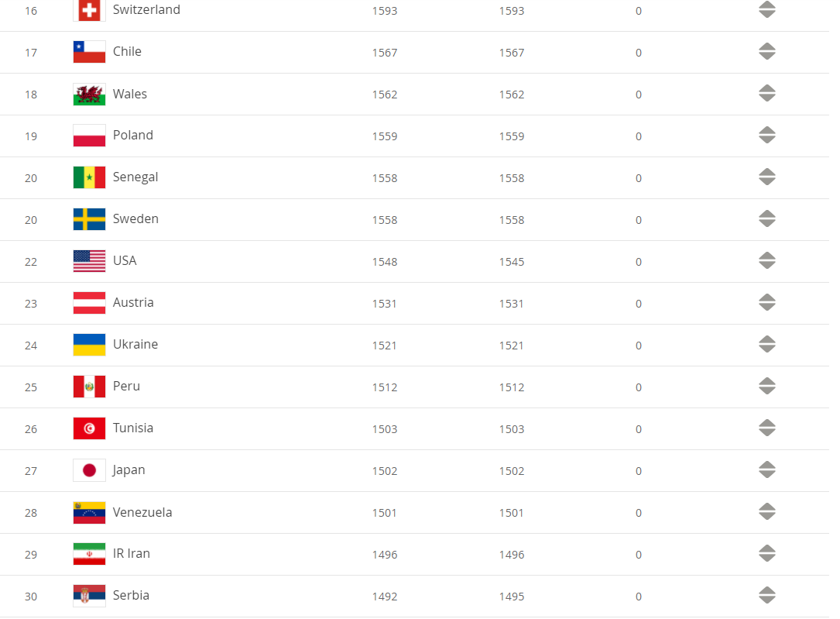Click the Japan flag icon
The width and height of the screenshot is (840, 619).
pos(88,469)
